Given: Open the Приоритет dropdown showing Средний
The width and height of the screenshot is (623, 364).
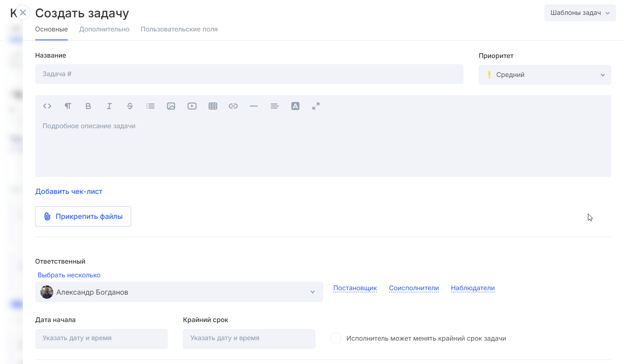Looking at the screenshot, I should click(x=544, y=75).
